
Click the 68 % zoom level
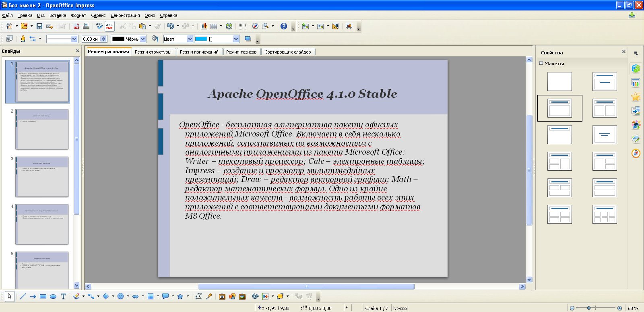tap(633, 308)
